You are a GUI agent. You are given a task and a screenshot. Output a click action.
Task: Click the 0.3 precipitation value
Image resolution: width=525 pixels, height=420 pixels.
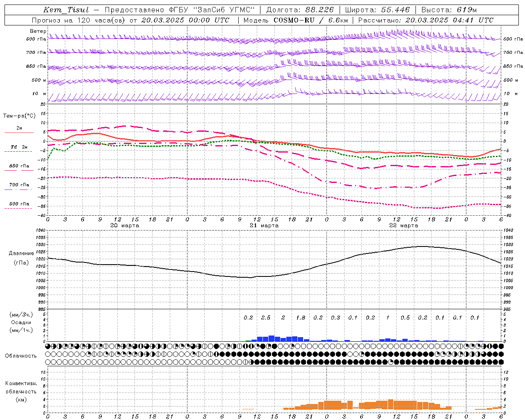pyautogui.click(x=336, y=318)
